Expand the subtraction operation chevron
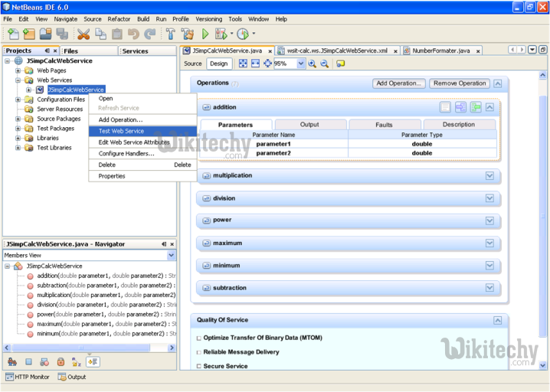 point(489,288)
